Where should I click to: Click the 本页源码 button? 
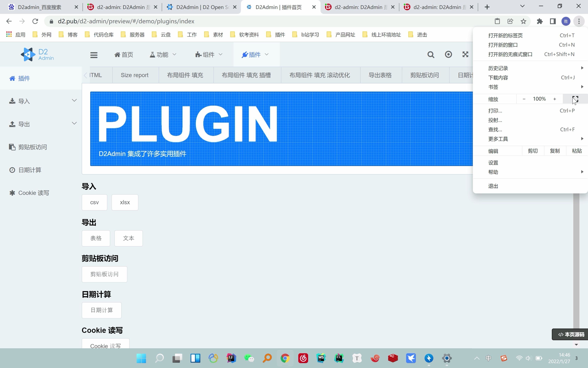(570, 334)
